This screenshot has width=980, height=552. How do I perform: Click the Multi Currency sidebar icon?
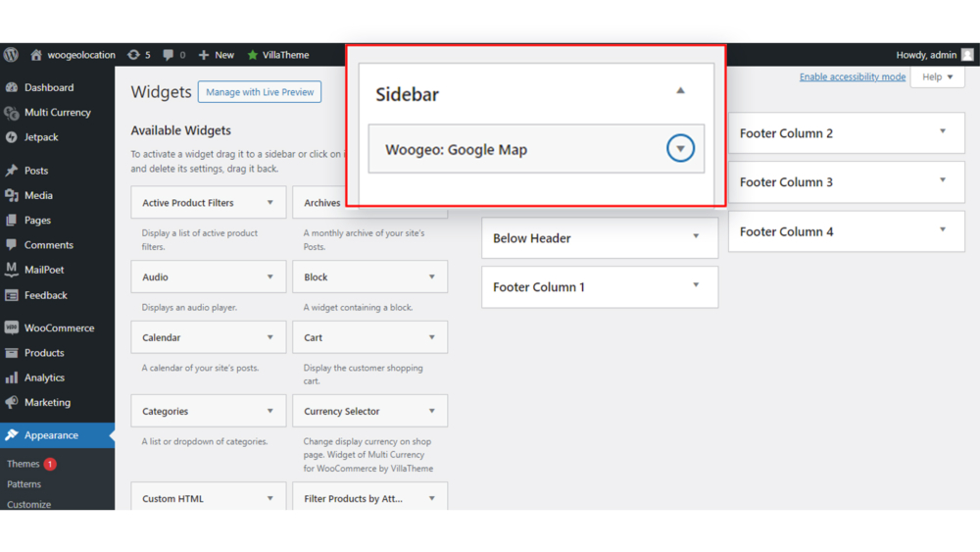tap(11, 113)
